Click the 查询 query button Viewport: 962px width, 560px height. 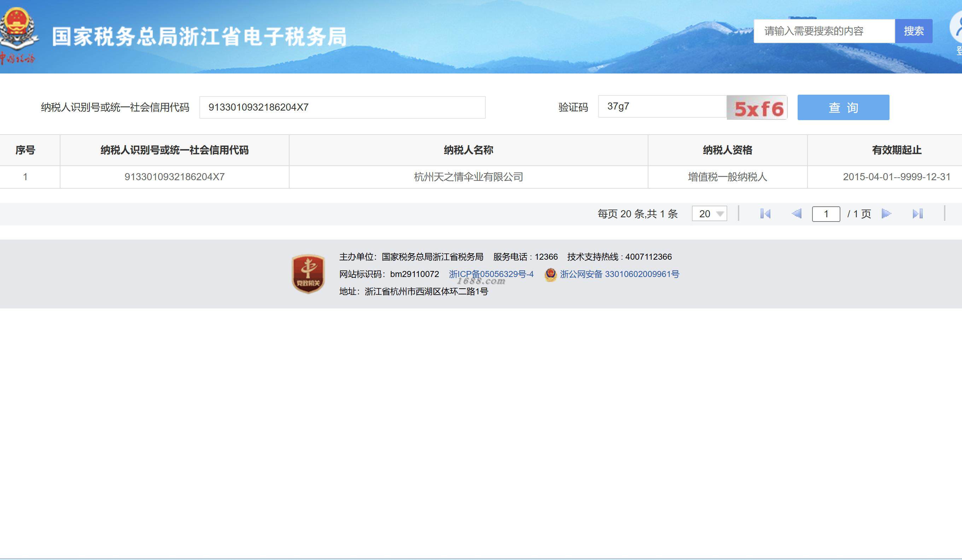click(843, 107)
